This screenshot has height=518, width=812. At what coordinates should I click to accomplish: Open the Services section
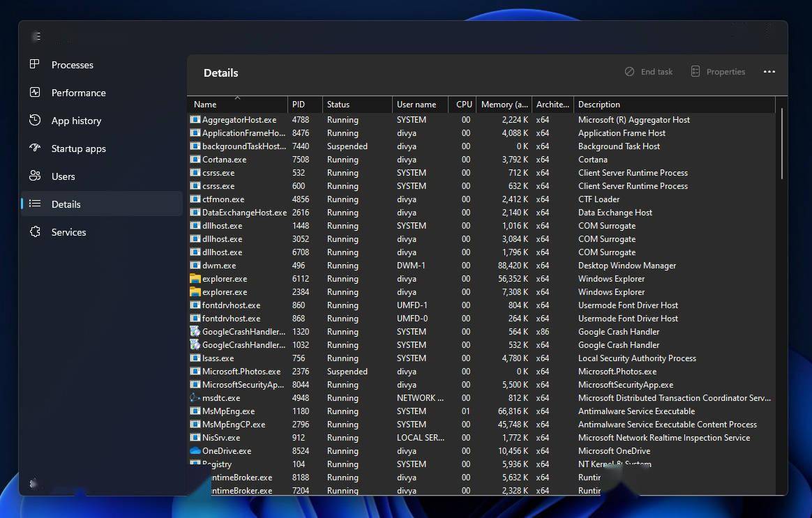(68, 231)
